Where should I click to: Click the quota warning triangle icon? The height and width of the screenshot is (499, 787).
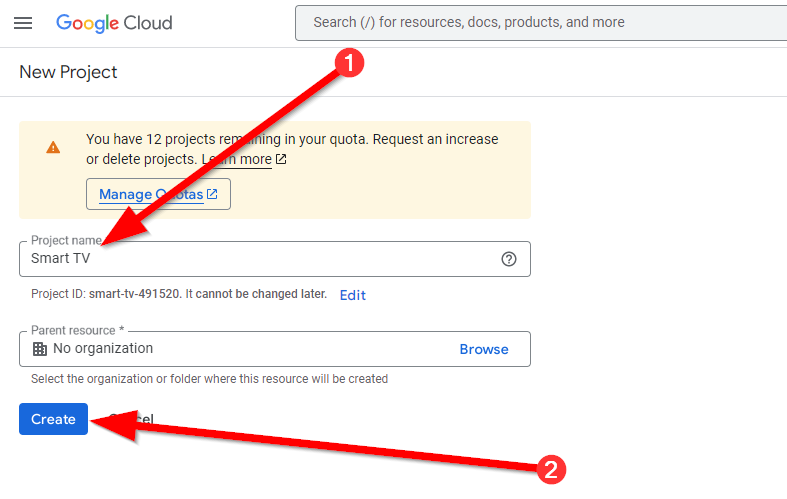53,147
